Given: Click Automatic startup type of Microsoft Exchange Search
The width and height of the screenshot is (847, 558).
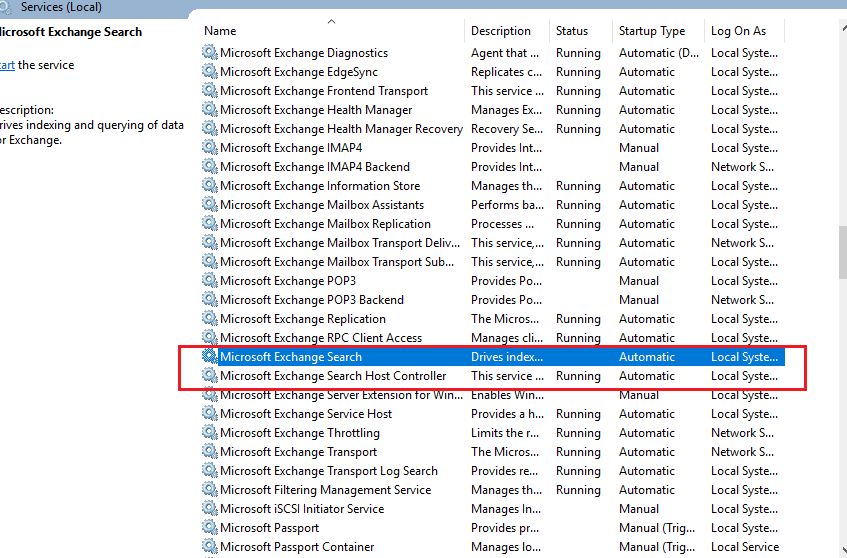Looking at the screenshot, I should 647,357.
